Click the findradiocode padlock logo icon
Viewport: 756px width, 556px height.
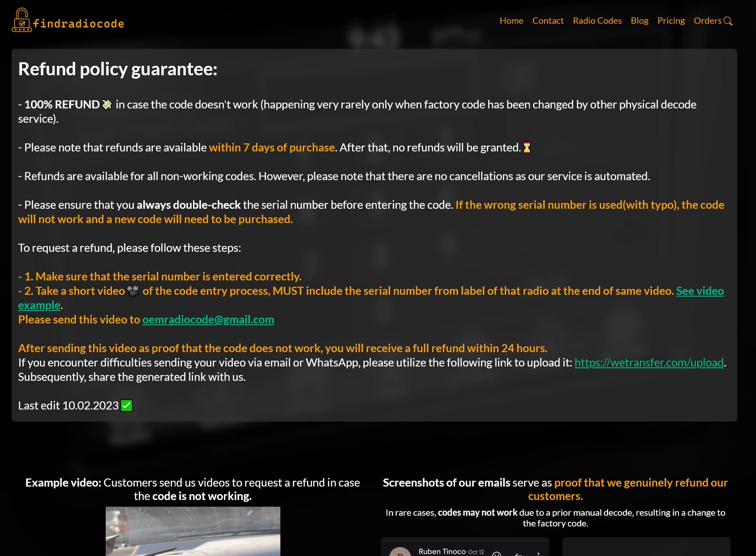(21, 20)
